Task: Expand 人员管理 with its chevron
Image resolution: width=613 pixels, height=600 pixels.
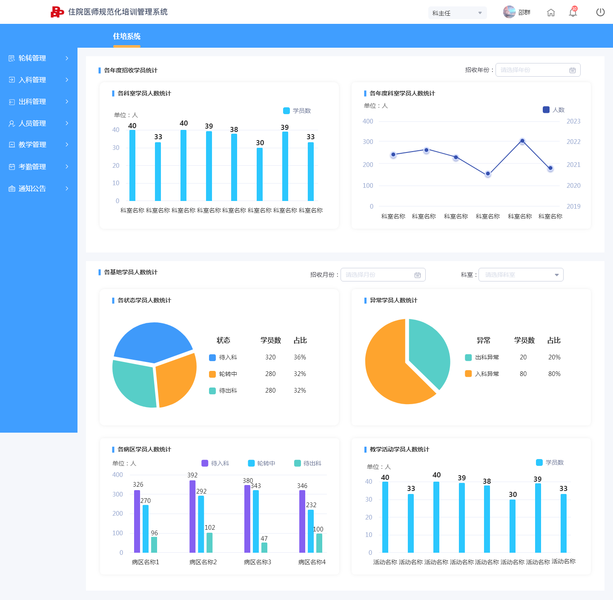Action: coord(67,123)
